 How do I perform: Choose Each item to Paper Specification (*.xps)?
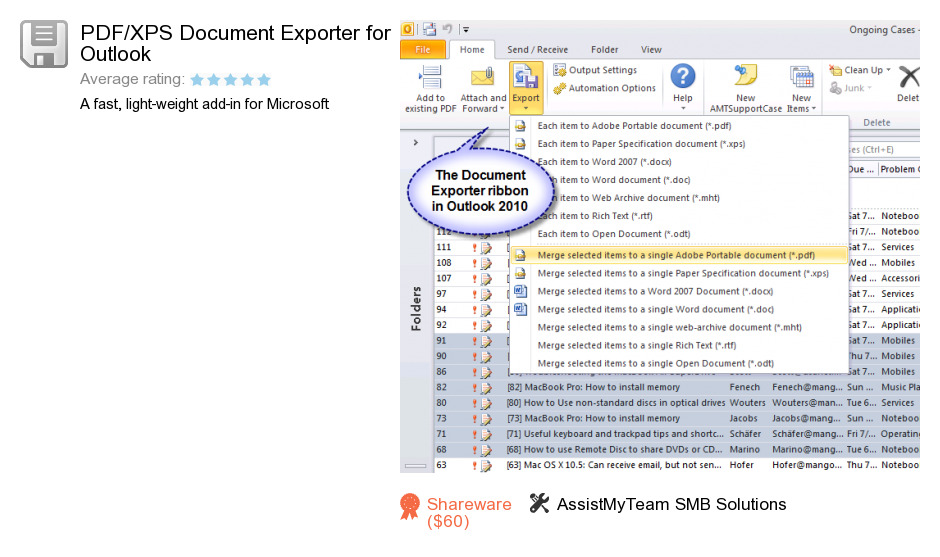[x=679, y=144]
